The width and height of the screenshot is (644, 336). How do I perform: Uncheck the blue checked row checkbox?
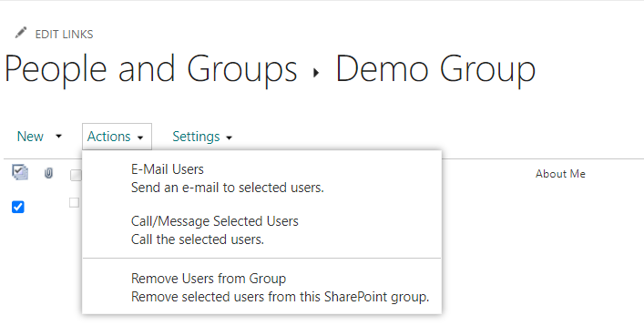point(18,207)
